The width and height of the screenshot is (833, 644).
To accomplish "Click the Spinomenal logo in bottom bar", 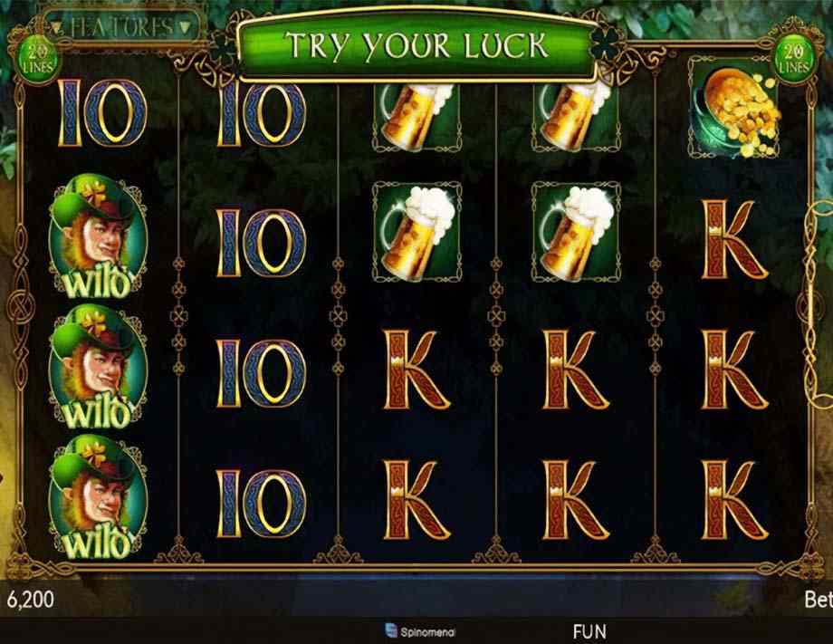I will point(420,631).
